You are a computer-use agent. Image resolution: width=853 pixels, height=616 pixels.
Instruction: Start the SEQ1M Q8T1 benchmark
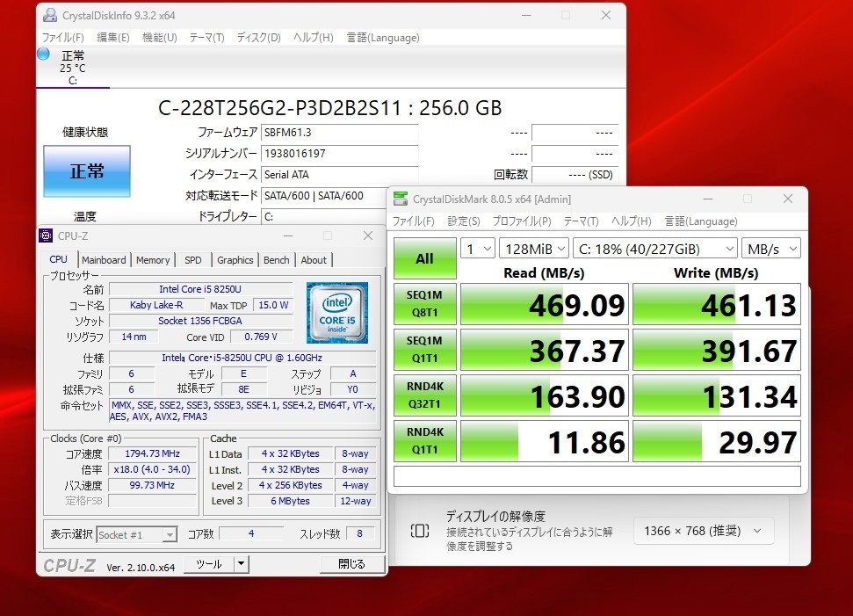pos(424,304)
